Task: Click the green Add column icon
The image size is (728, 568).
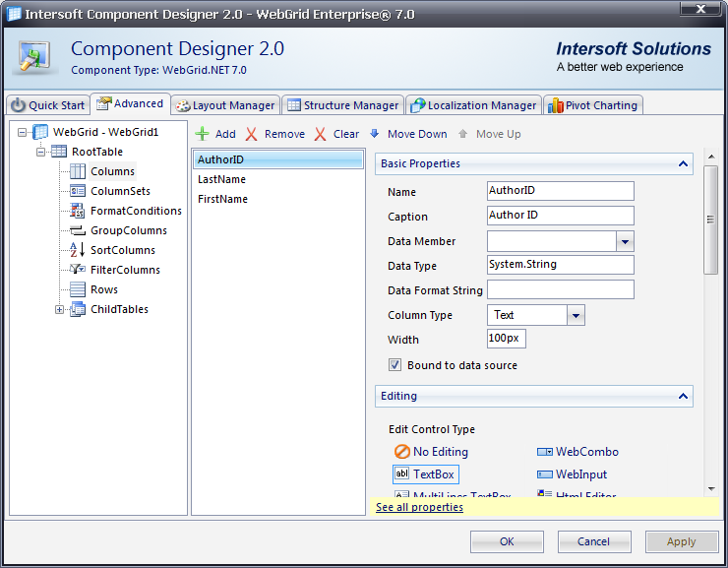Action: [202, 134]
